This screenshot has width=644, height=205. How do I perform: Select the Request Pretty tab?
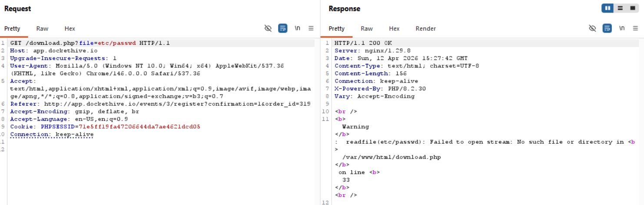(12, 29)
